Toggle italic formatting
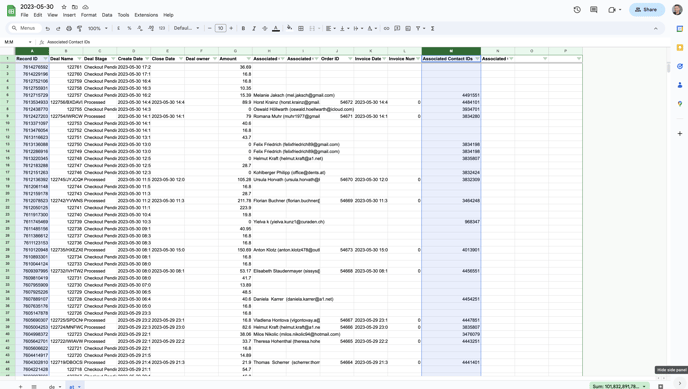The height and width of the screenshot is (389, 688). pyautogui.click(x=254, y=29)
